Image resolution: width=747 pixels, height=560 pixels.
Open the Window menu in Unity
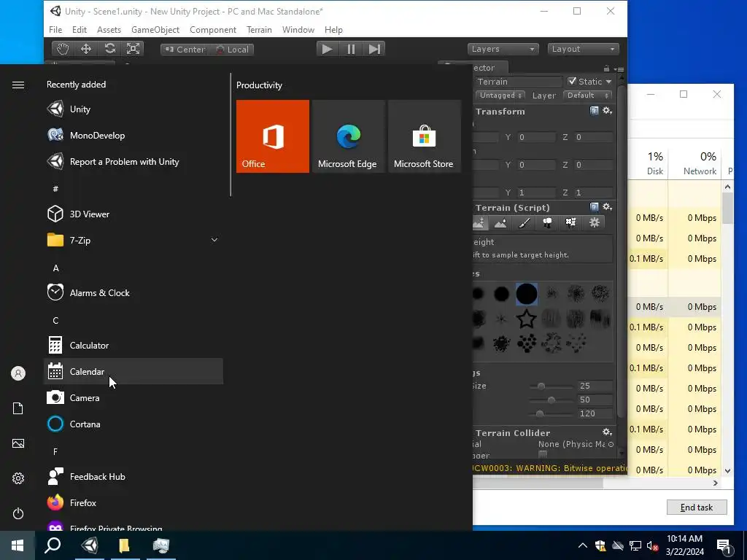point(298,29)
